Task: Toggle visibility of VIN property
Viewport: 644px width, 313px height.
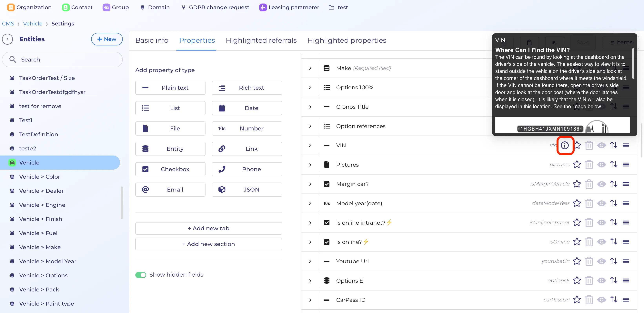Action: tap(601, 145)
